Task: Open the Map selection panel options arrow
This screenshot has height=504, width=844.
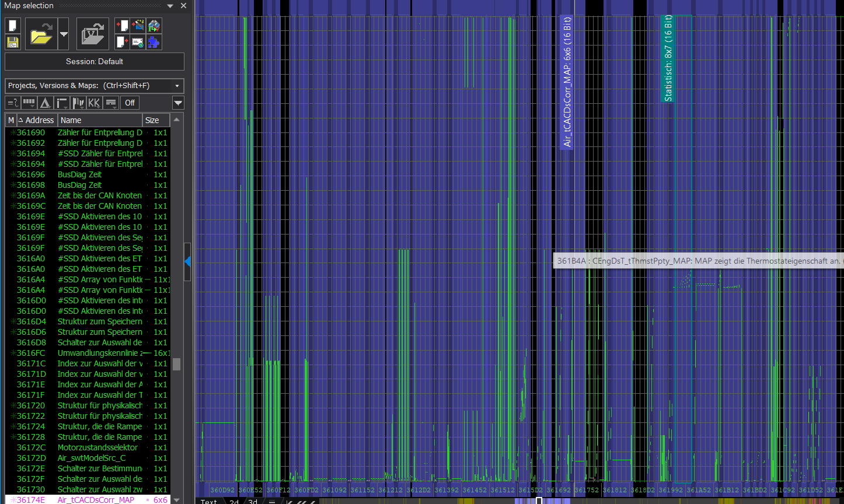Action: pyautogui.click(x=170, y=6)
